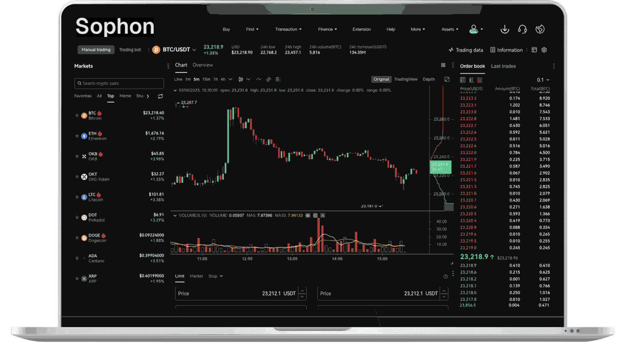Viewport: 625px width, 364px height.
Task: Switch chart to Depth view
Action: (x=429, y=79)
